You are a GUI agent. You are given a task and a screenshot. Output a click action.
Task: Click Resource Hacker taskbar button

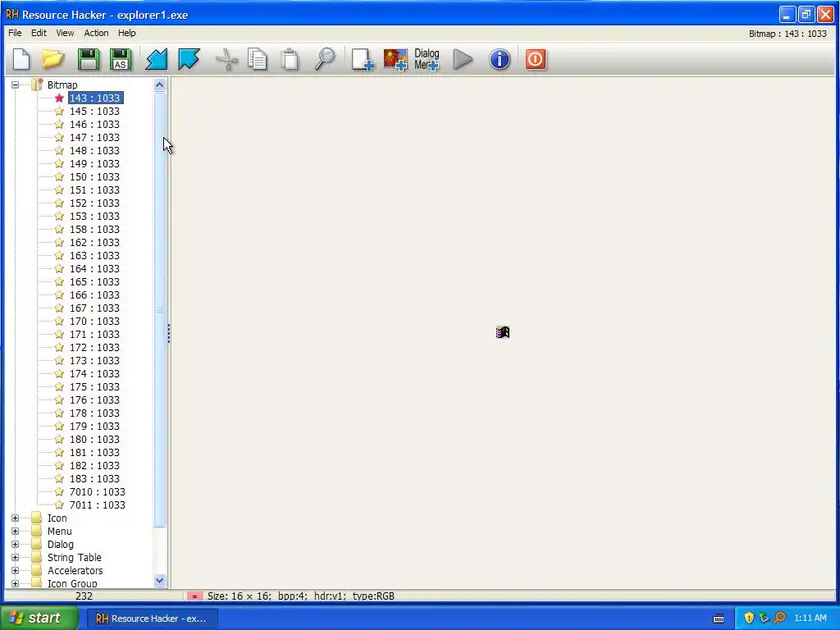coord(152,619)
